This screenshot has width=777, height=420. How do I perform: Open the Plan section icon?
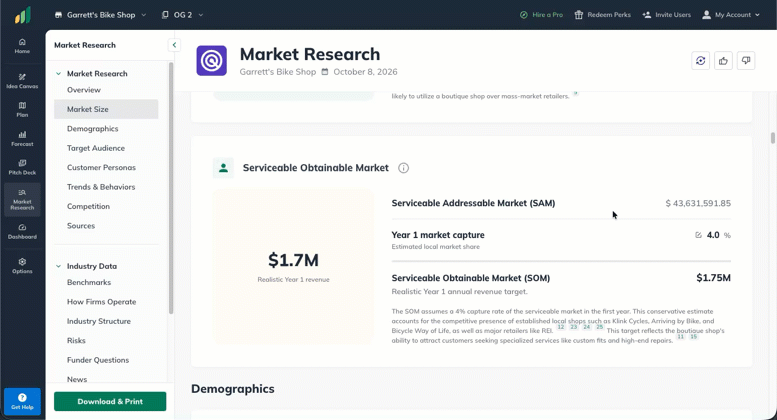22,109
